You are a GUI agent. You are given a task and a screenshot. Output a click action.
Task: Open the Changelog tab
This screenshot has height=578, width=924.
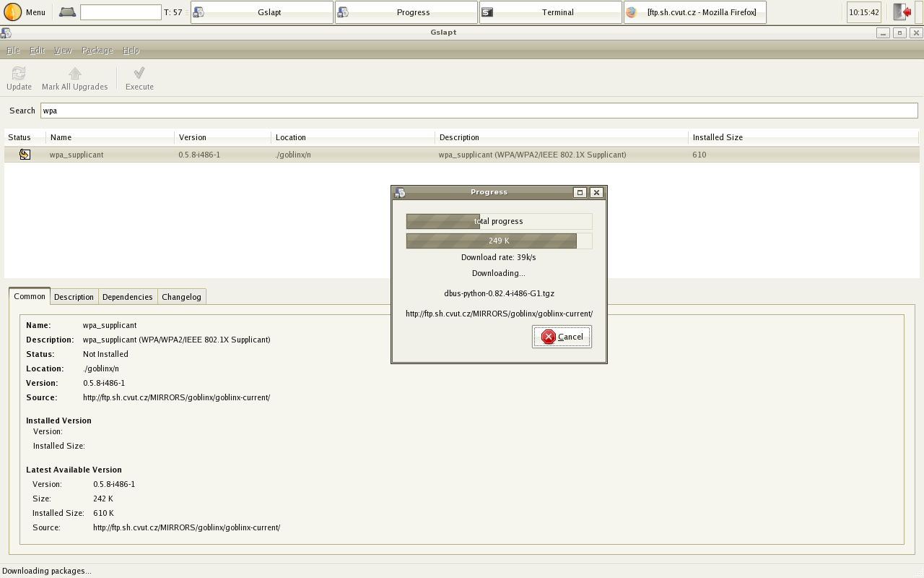pos(181,297)
